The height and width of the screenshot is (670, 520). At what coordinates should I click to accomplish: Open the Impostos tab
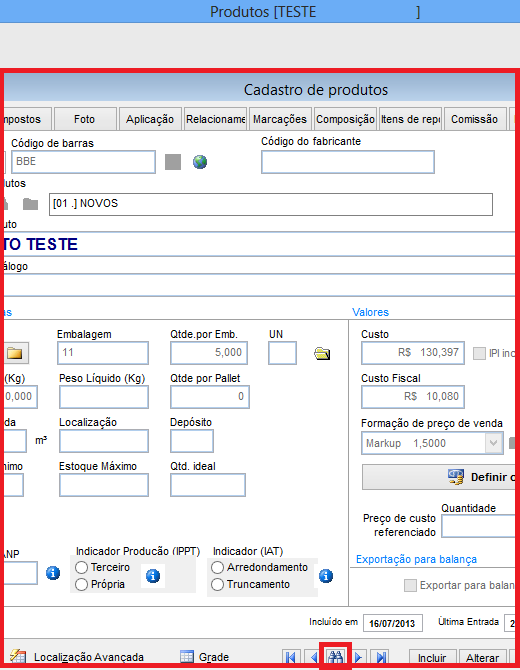coord(27,119)
